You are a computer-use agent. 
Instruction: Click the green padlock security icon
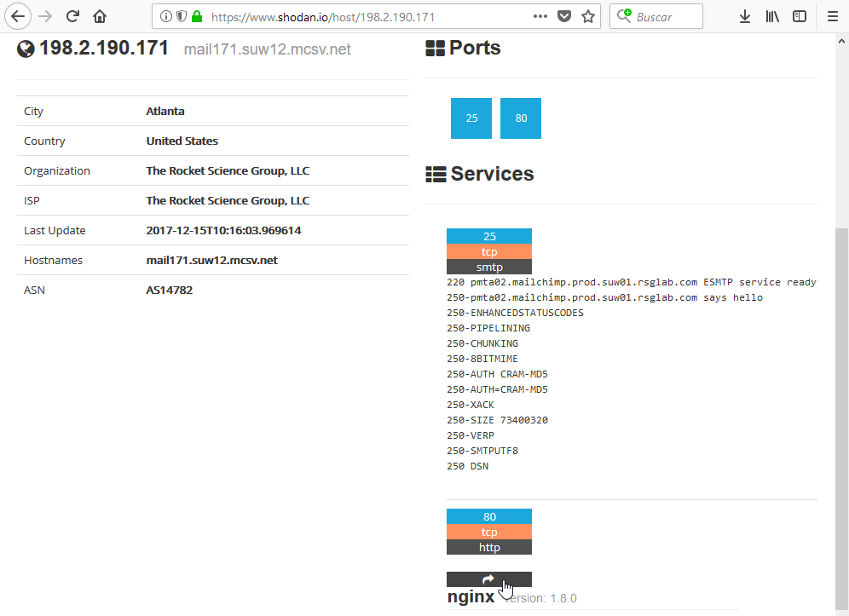[197, 16]
